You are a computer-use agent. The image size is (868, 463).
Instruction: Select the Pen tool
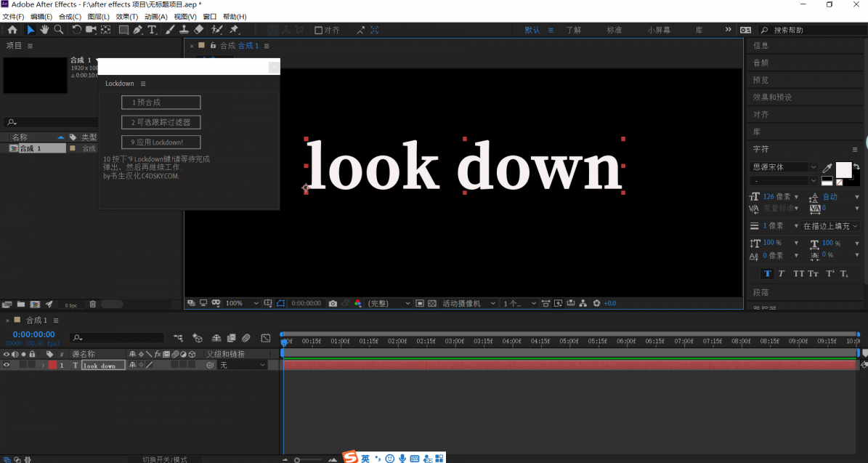[x=138, y=30]
